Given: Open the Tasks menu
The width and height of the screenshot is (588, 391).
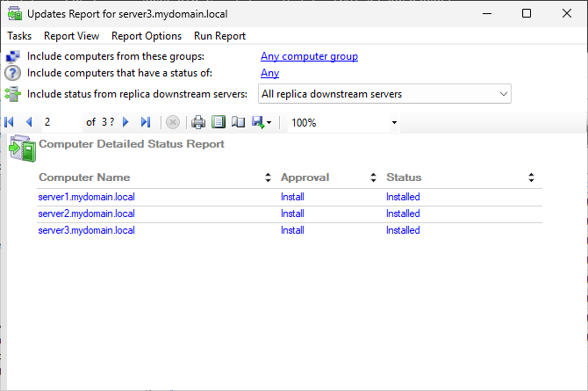Looking at the screenshot, I should coord(19,36).
